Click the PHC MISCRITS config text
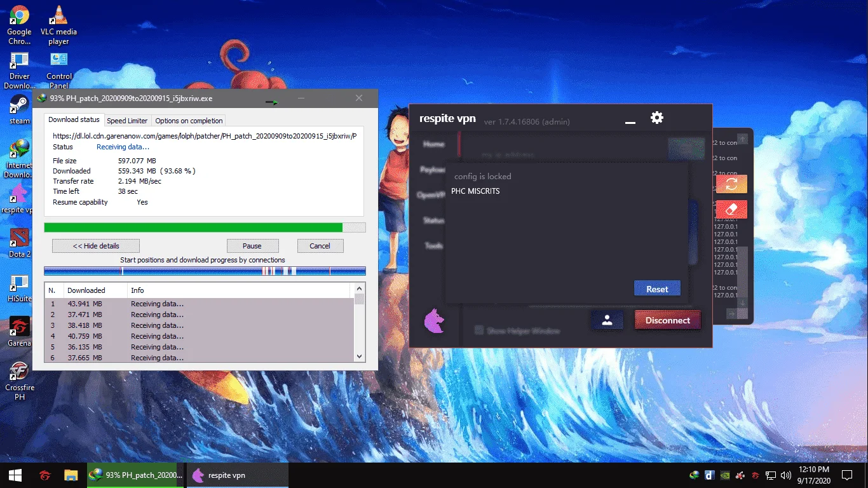Viewport: 868px width, 488px height. 475,191
